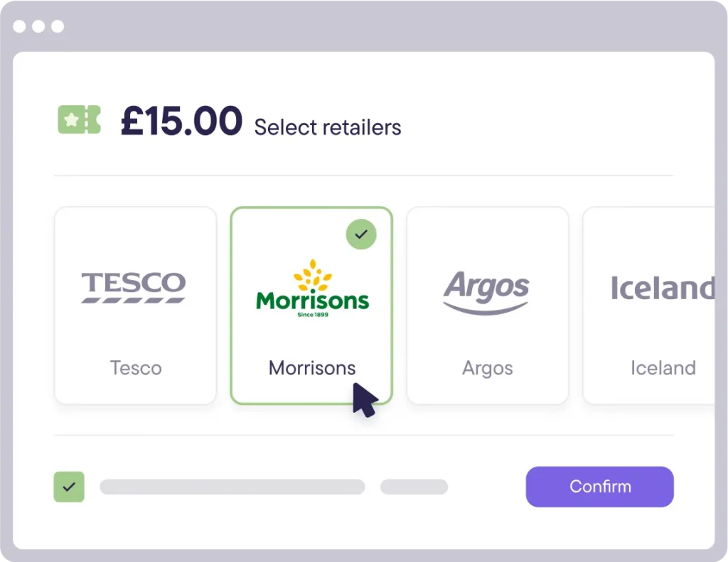This screenshot has width=728, height=562.
Task: Click the Argos name label
Action: (488, 369)
